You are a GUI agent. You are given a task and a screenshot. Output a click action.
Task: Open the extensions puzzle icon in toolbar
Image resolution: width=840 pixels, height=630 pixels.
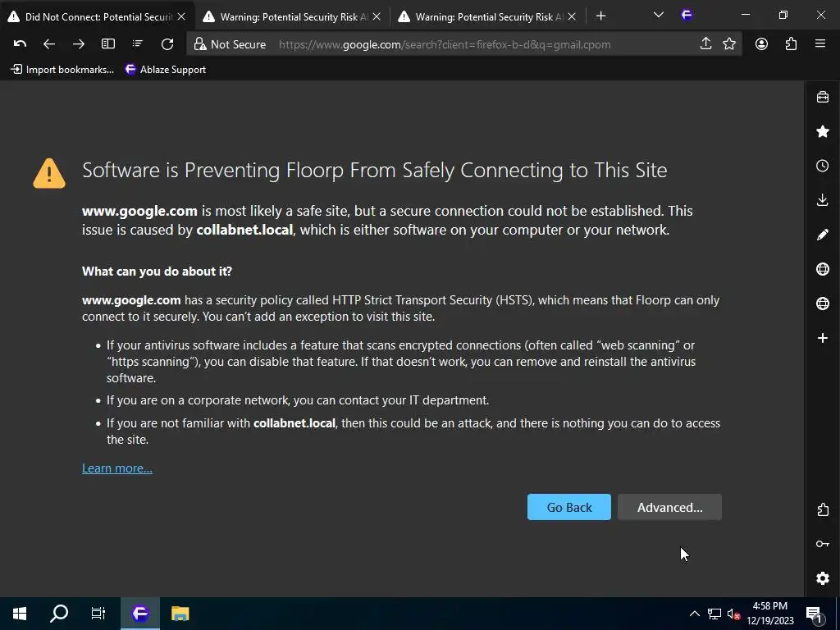(x=791, y=44)
